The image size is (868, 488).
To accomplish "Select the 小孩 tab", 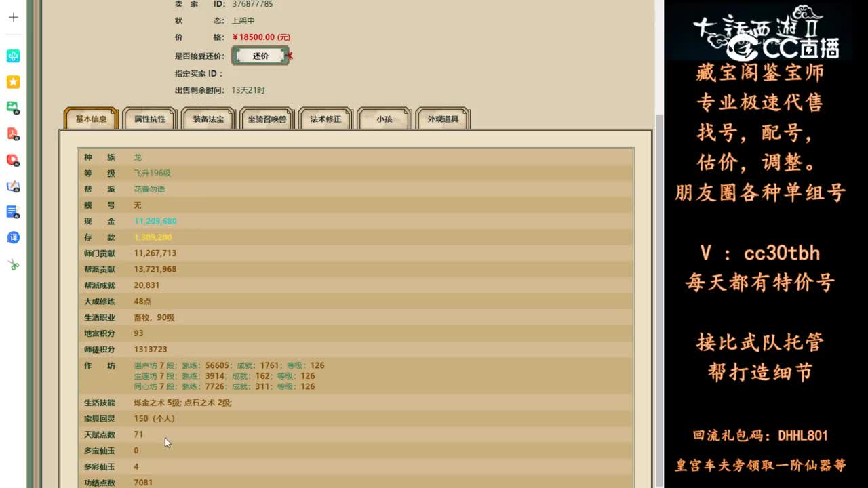I will point(384,119).
